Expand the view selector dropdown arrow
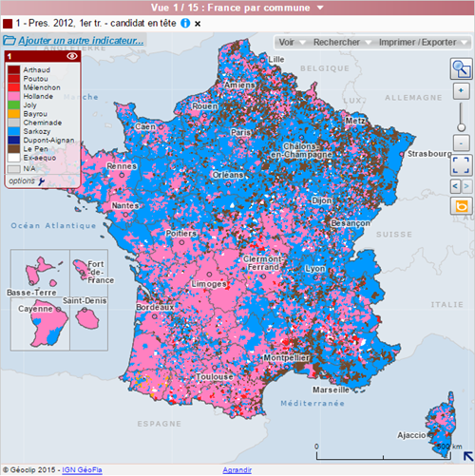Screen dimensions: 475x476 point(320,8)
